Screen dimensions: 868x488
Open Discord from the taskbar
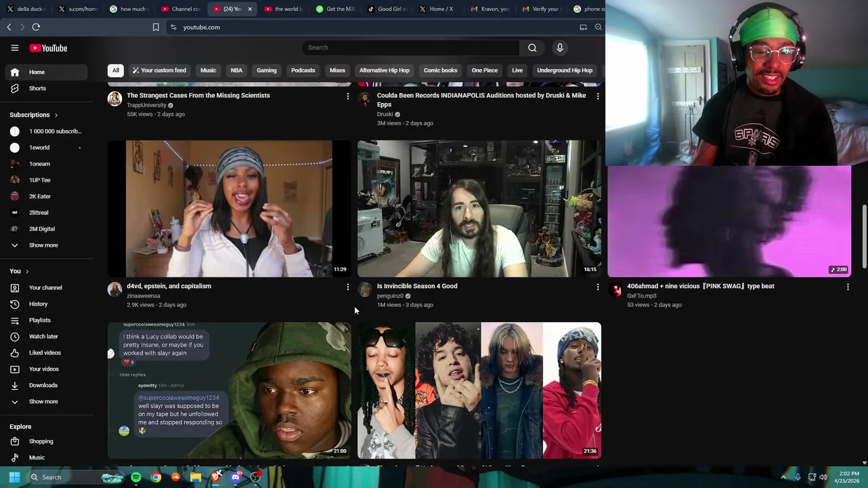235,477
